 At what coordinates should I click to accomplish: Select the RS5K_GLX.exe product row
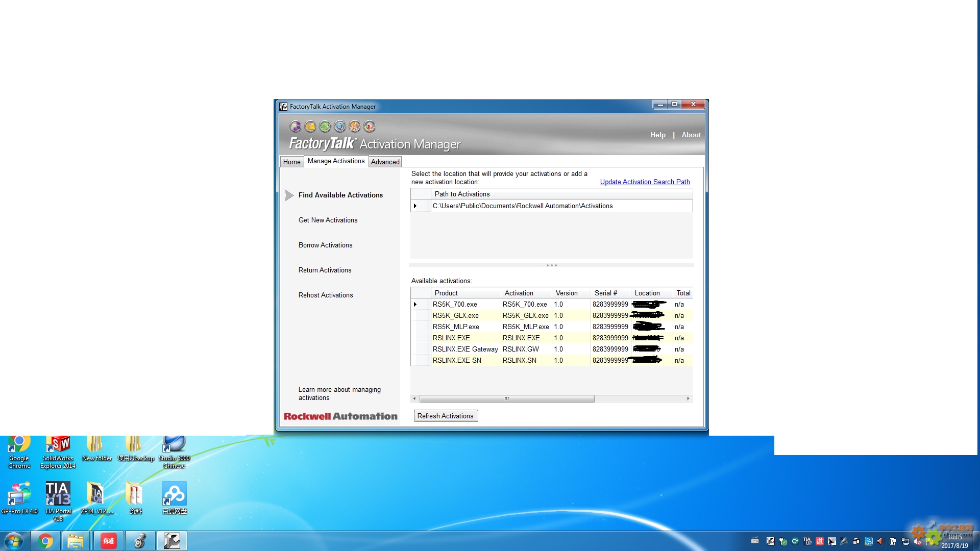pyautogui.click(x=551, y=316)
